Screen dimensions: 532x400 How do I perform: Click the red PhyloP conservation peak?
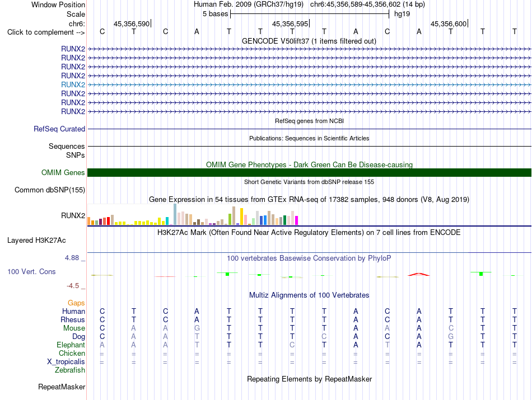[419, 274]
